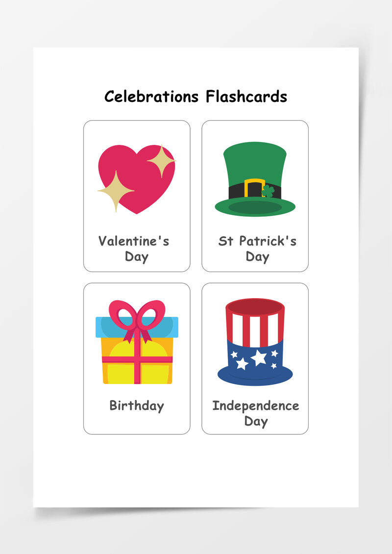This screenshot has height=554, width=392.
Task: Click the green brim of the leprechaun hat
Action: point(255,207)
